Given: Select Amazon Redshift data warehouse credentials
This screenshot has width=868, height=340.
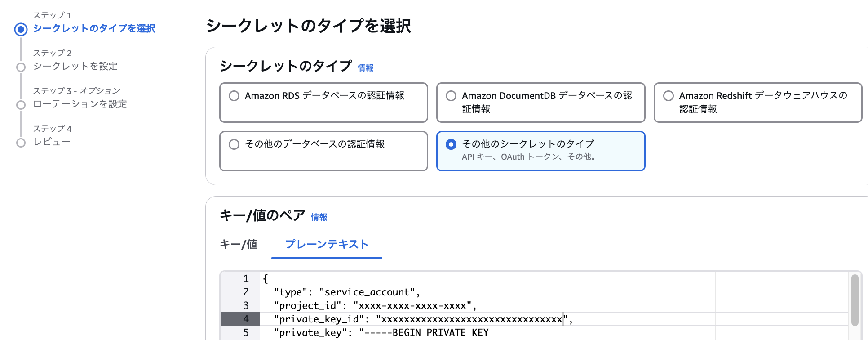Looking at the screenshot, I should 668,96.
